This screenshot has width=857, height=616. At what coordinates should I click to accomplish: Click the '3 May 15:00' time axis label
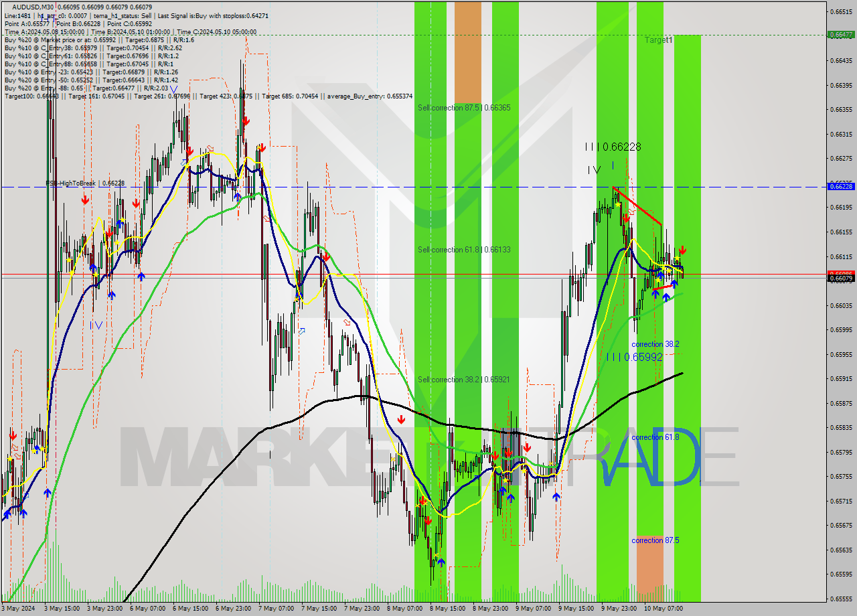62,608
